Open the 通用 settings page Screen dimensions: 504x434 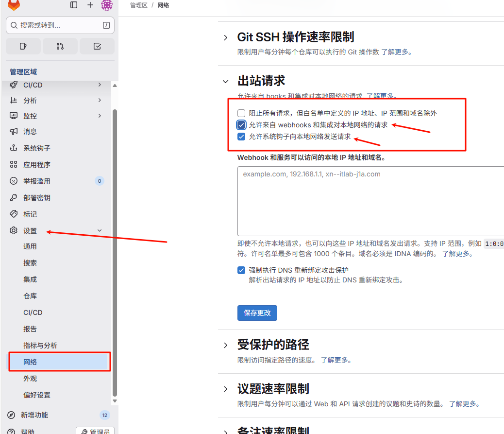[30, 246]
